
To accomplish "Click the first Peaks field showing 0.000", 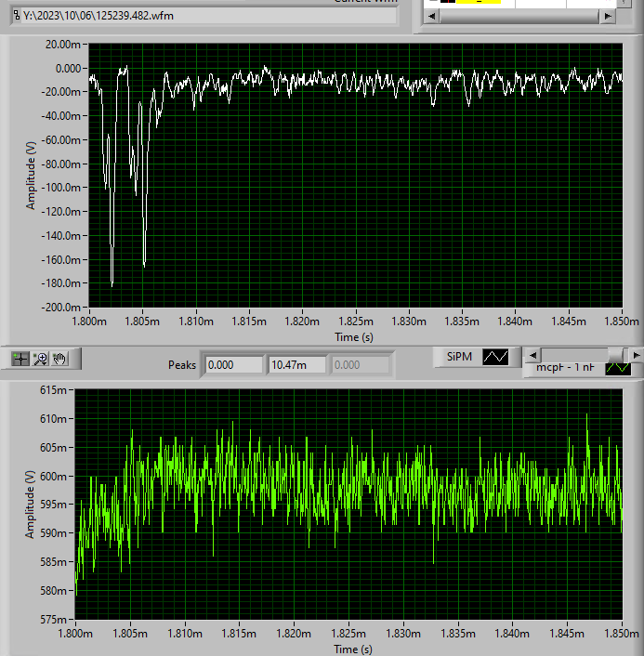I will tap(233, 365).
